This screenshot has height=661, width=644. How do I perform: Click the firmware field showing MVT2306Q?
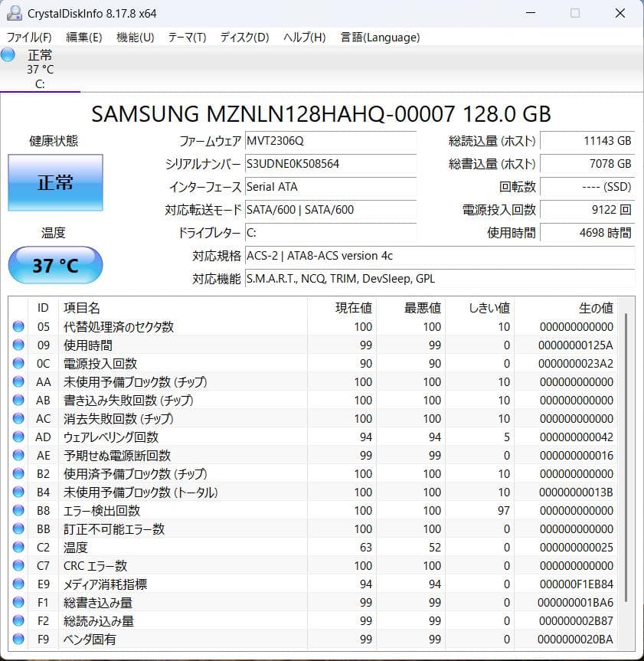tap(331, 140)
